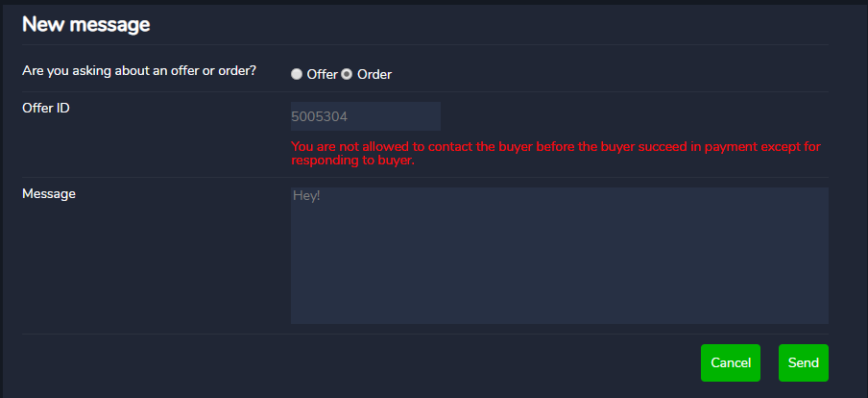Send the message
The width and height of the screenshot is (868, 398).
(804, 363)
